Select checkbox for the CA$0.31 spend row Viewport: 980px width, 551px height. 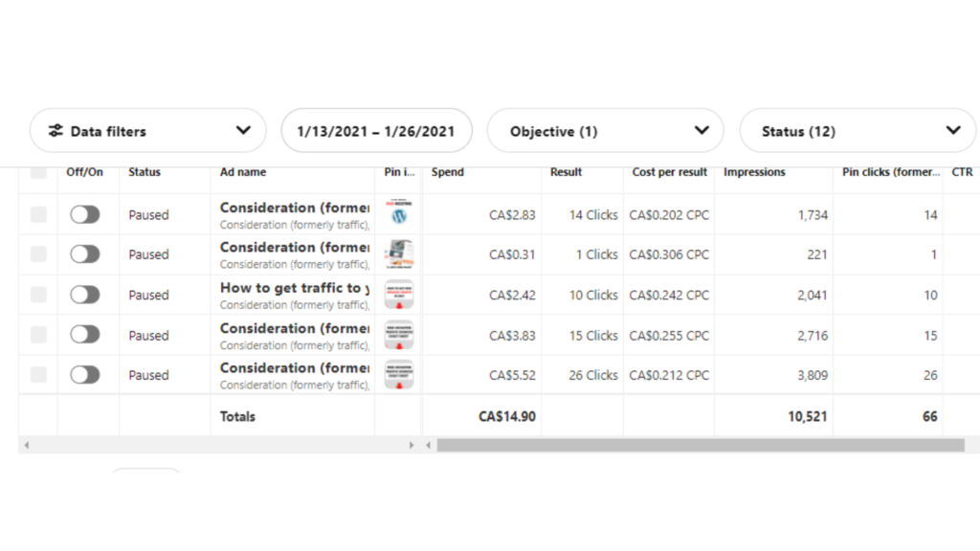38,253
